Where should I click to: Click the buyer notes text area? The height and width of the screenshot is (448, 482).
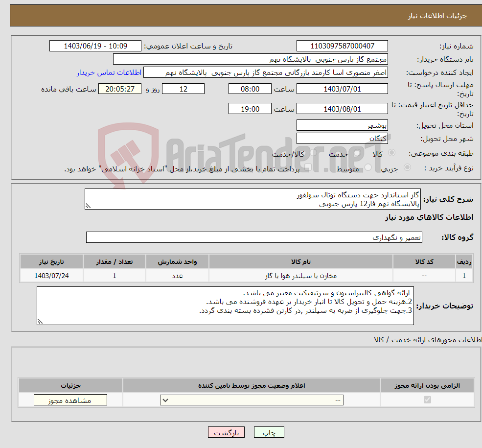[225, 306]
